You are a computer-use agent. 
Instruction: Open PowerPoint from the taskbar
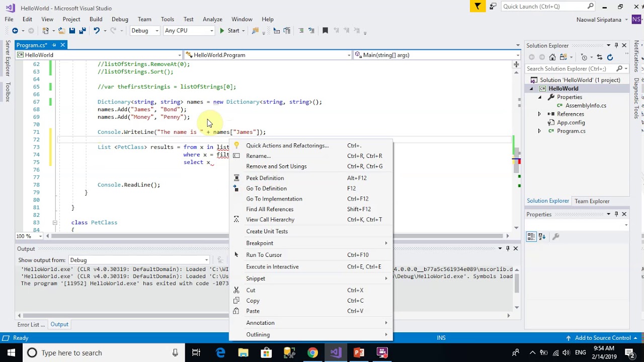pos(359,352)
